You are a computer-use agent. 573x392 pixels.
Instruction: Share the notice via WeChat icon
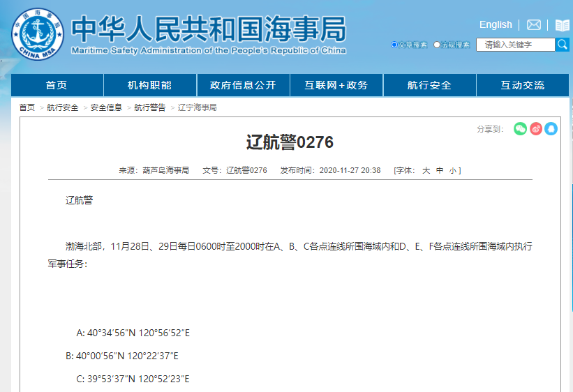[x=520, y=128]
